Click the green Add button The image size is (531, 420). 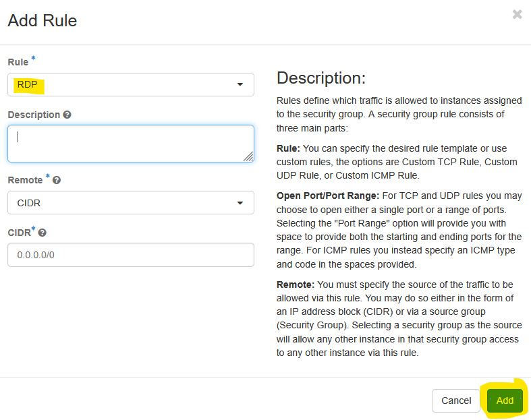(505, 400)
